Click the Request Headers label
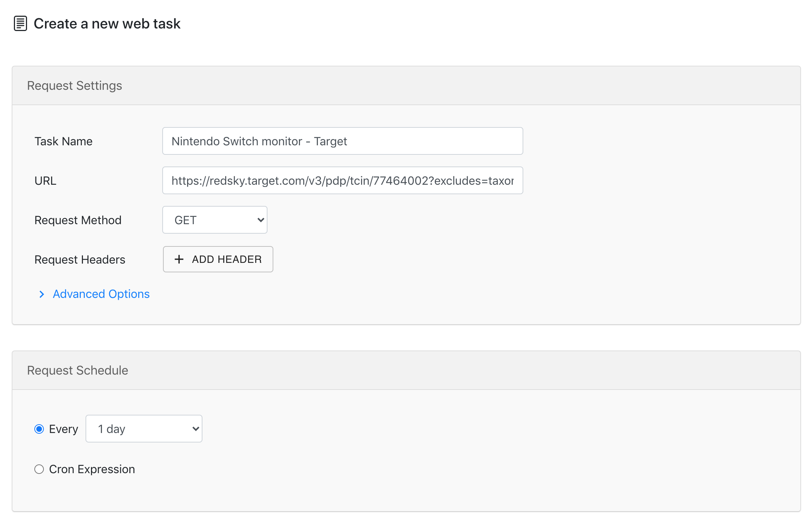 coord(80,260)
